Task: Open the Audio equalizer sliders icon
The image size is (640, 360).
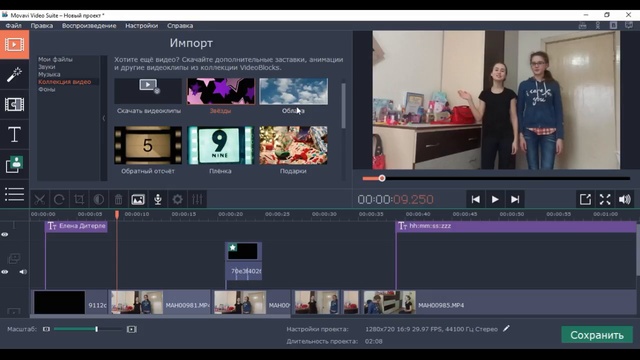Action: coord(197,200)
